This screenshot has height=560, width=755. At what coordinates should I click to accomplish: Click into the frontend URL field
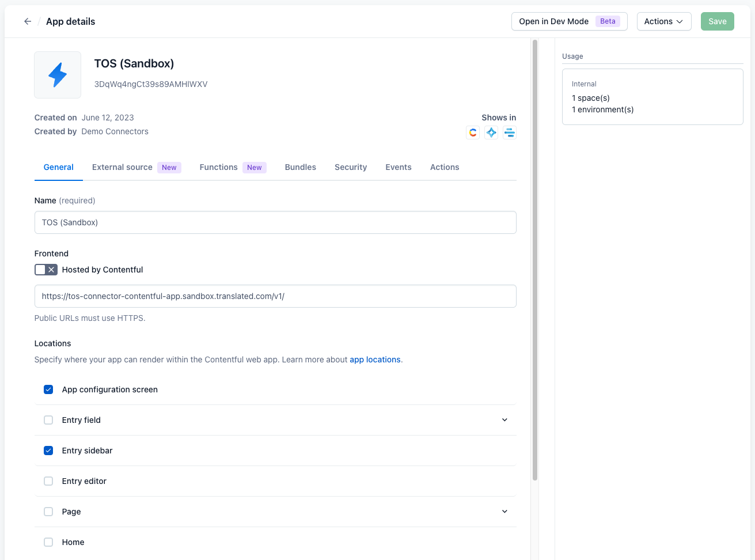(275, 296)
